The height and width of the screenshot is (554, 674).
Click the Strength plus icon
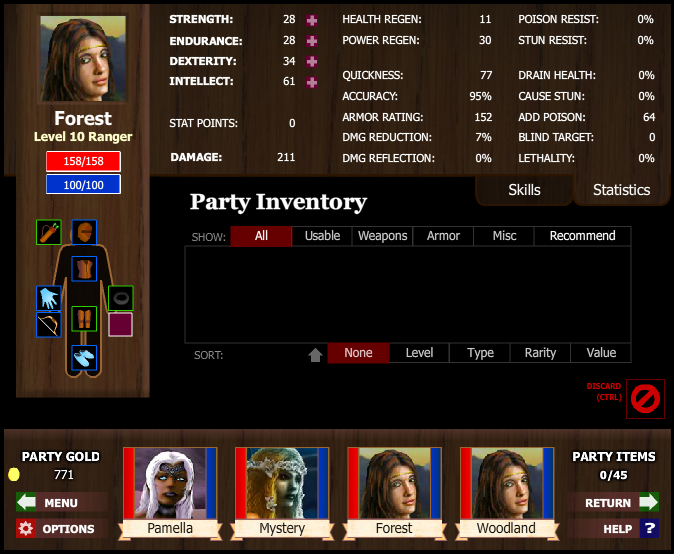pos(312,20)
